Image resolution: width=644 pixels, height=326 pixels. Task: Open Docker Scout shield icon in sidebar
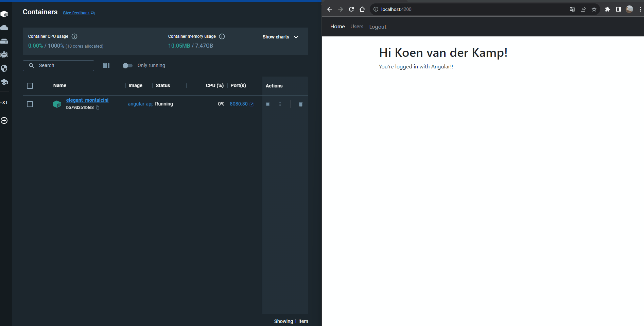click(4, 68)
